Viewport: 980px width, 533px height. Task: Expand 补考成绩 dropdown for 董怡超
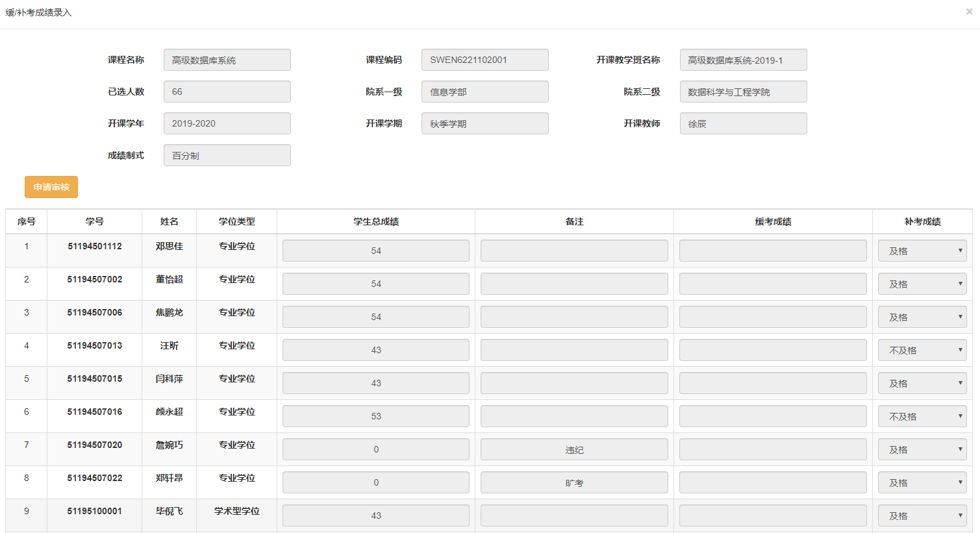point(922,284)
